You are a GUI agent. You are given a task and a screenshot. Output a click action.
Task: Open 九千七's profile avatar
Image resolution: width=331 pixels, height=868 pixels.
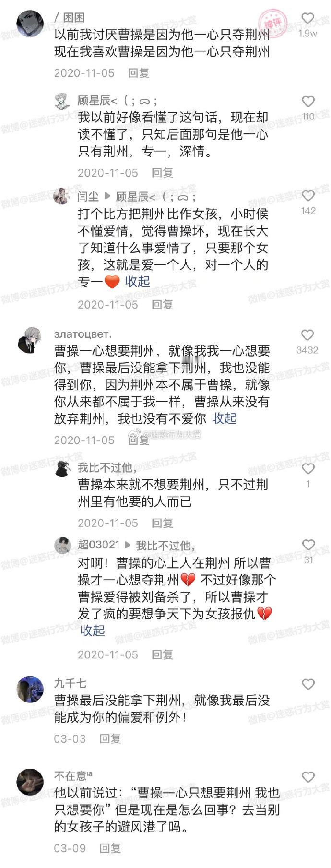[x=30, y=689]
